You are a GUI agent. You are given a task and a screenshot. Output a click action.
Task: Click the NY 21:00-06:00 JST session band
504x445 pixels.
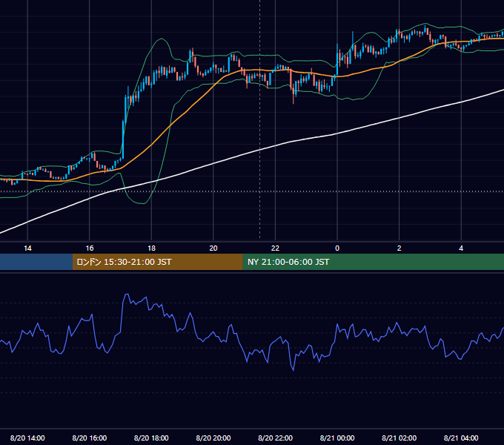[373, 262]
